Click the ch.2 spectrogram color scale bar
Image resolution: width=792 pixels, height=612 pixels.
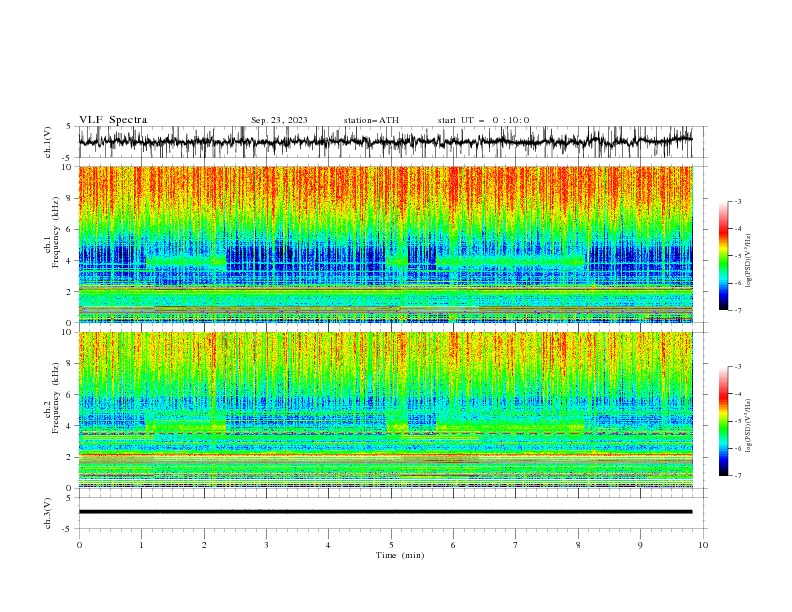click(723, 421)
